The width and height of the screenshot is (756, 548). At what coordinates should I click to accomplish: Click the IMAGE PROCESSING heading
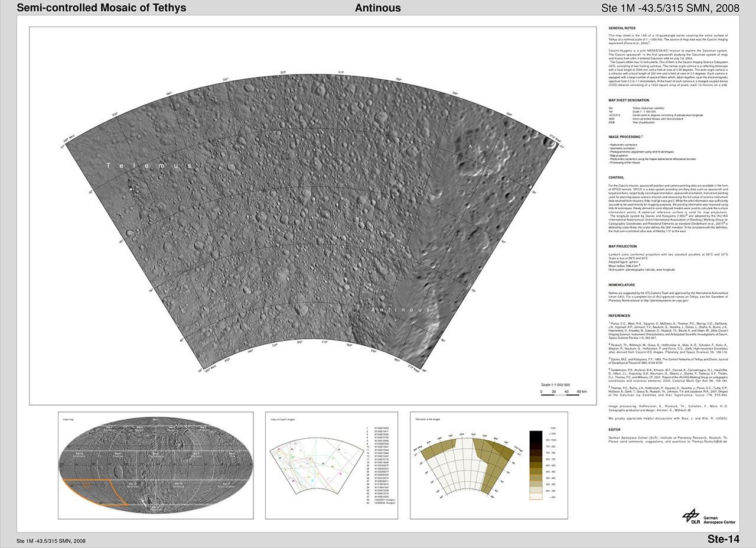pos(625,137)
